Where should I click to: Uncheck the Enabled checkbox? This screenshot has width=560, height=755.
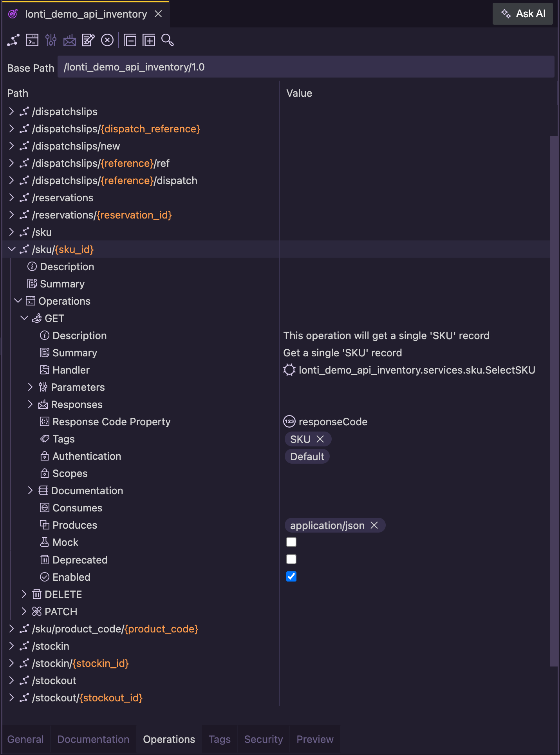coord(291,576)
